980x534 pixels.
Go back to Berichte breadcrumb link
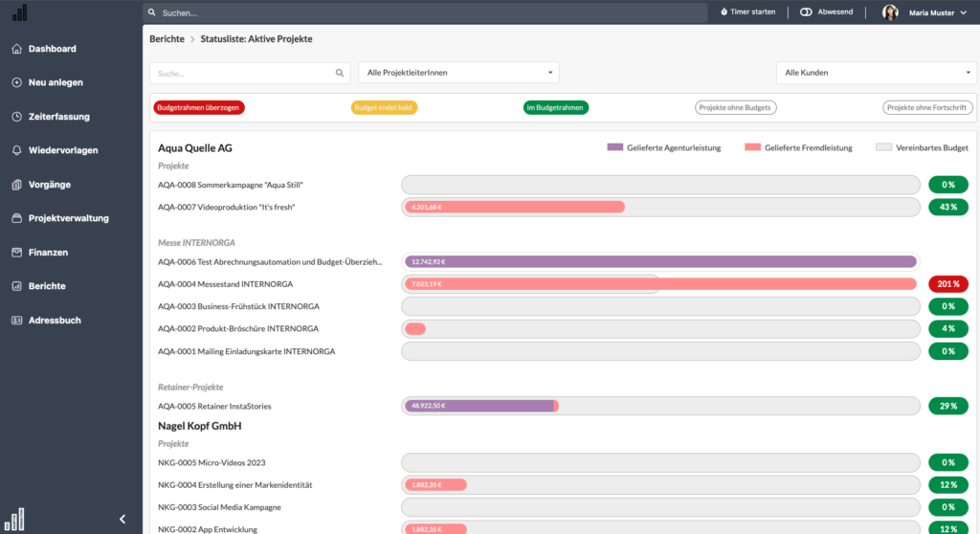167,39
